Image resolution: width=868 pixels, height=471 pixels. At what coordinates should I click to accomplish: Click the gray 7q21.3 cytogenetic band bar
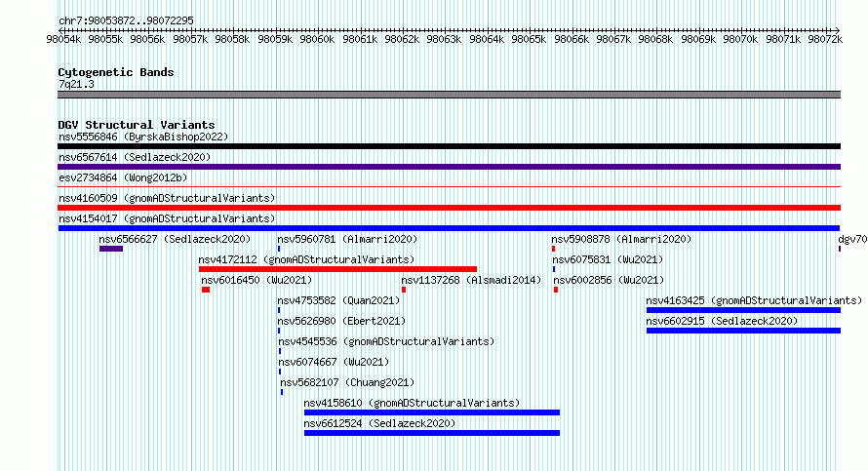point(449,95)
